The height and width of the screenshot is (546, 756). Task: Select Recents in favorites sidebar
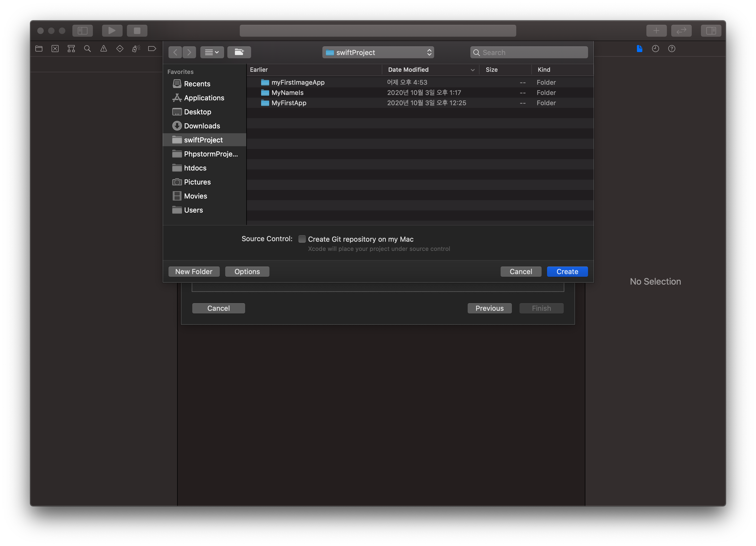197,83
